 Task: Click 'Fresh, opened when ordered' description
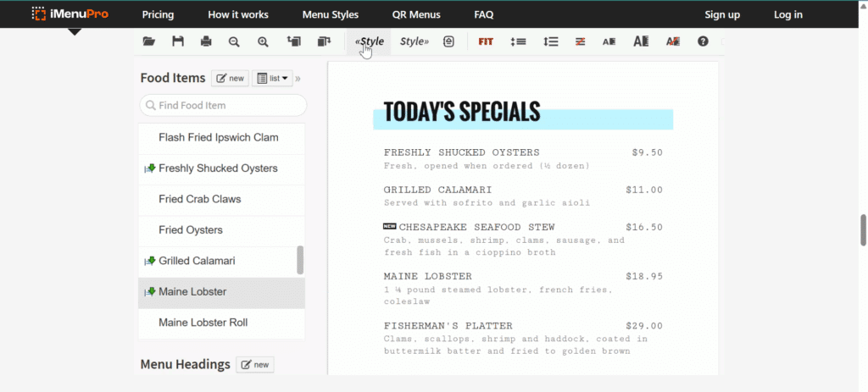(487, 166)
